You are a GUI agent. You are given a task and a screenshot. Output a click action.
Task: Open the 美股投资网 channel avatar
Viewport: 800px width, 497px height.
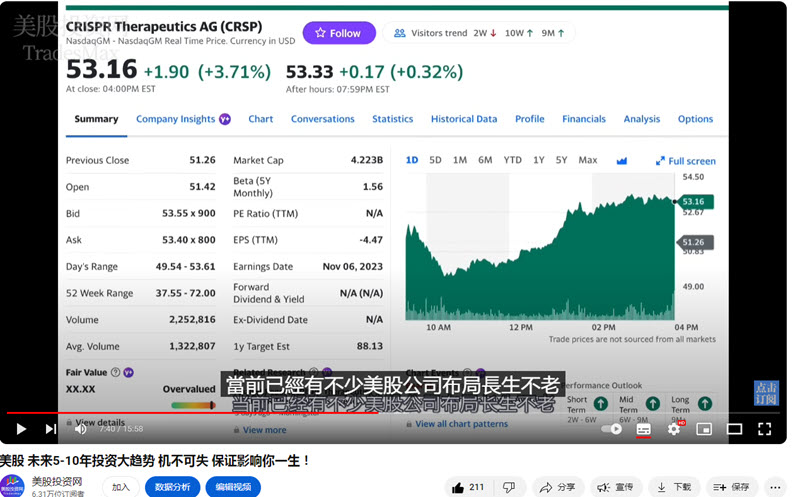point(12,486)
